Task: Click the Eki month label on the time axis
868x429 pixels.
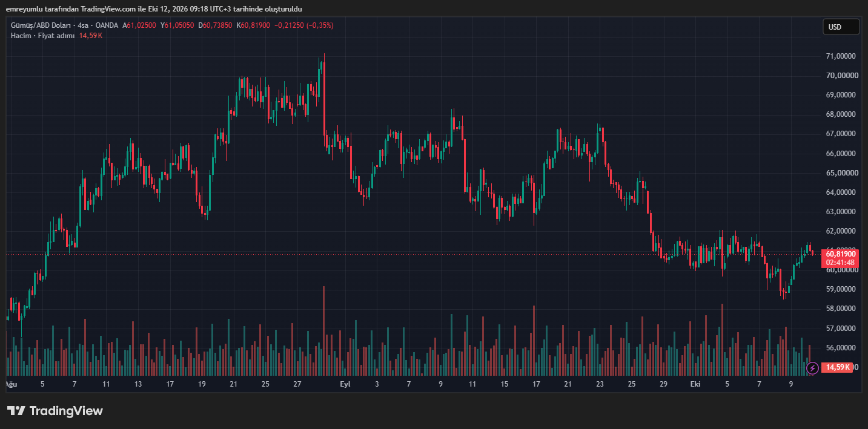Action: point(695,384)
